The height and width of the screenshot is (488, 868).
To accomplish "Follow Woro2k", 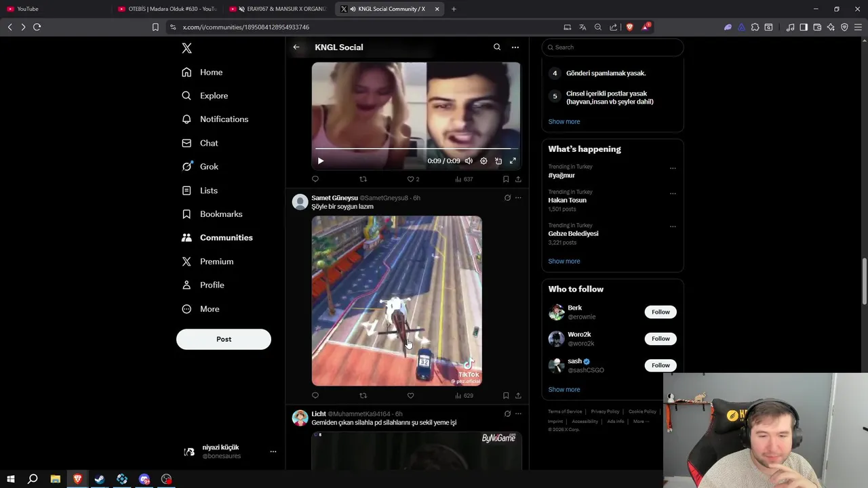I will (660, 339).
